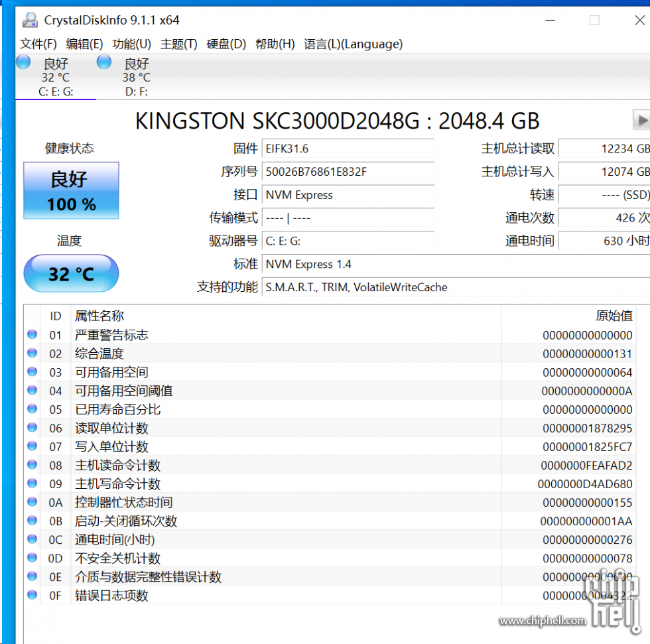Click the serial number field 50026B76861E832F

pos(348,172)
